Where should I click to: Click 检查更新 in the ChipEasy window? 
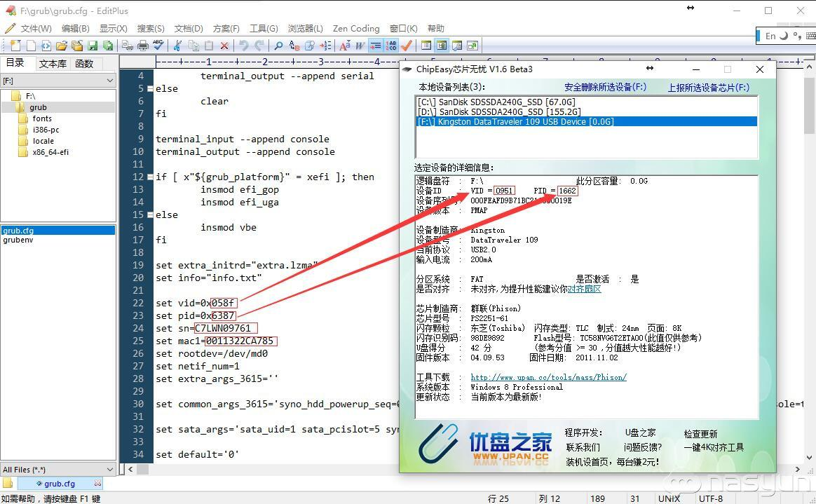pos(700,434)
